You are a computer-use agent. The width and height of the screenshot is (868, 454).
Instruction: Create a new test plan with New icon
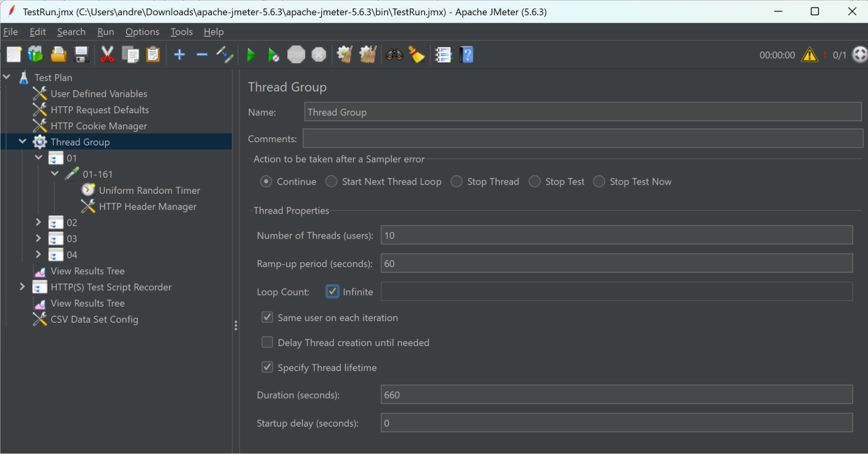click(x=13, y=55)
